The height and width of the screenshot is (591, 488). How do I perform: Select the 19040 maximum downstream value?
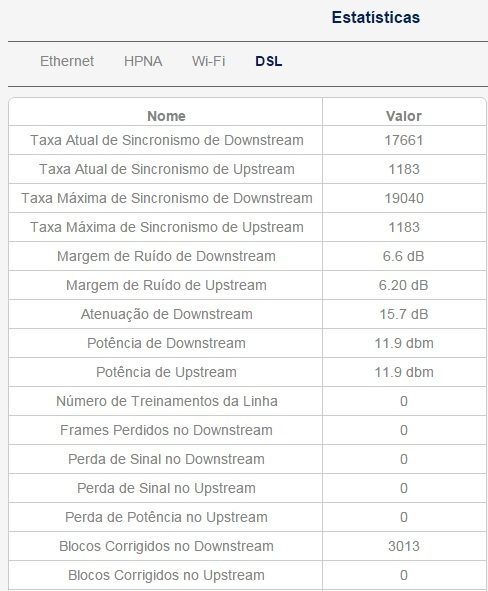[x=404, y=198]
